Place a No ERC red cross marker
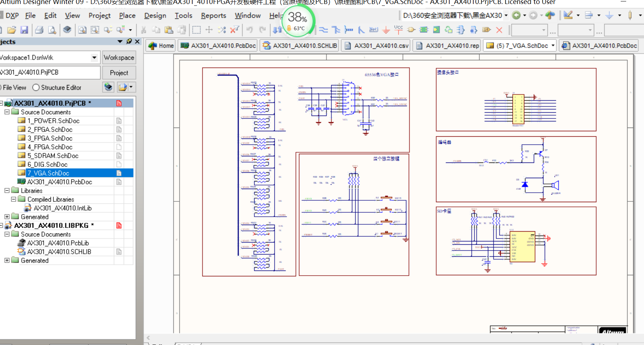The width and height of the screenshot is (644, 345). pyautogui.click(x=499, y=30)
